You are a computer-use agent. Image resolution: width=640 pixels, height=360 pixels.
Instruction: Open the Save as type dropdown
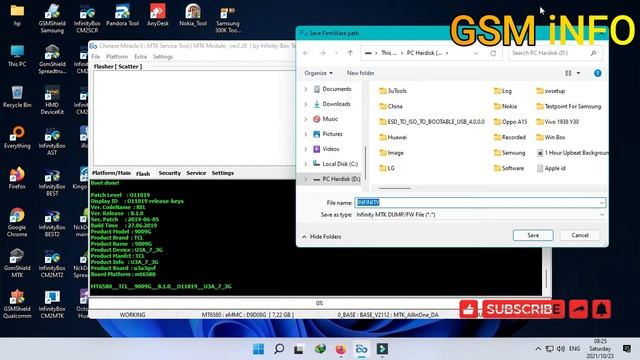602,215
